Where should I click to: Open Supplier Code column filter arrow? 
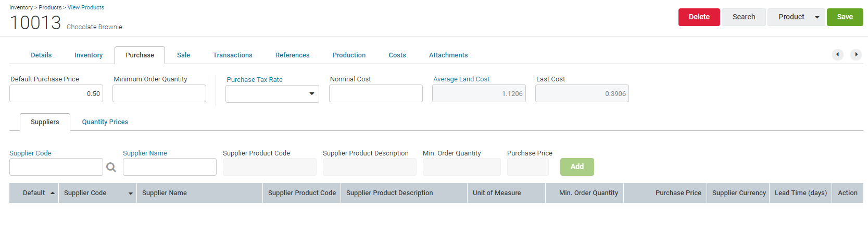[130, 193]
